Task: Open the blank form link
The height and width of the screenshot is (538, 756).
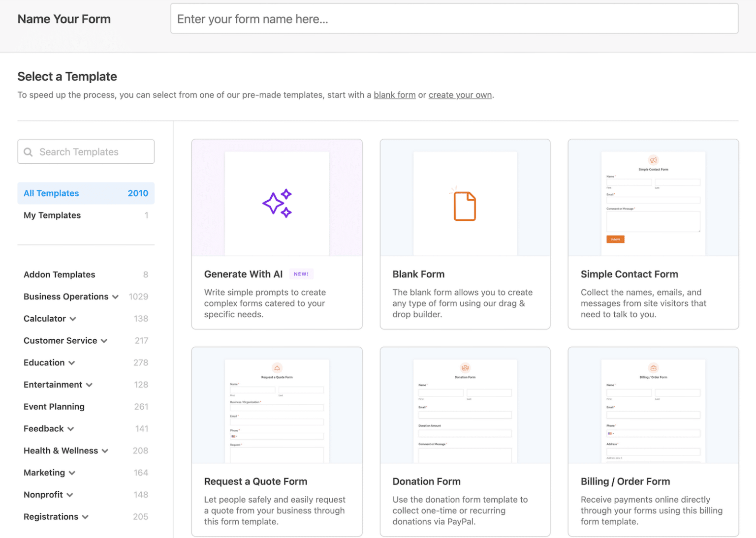Action: coord(394,95)
